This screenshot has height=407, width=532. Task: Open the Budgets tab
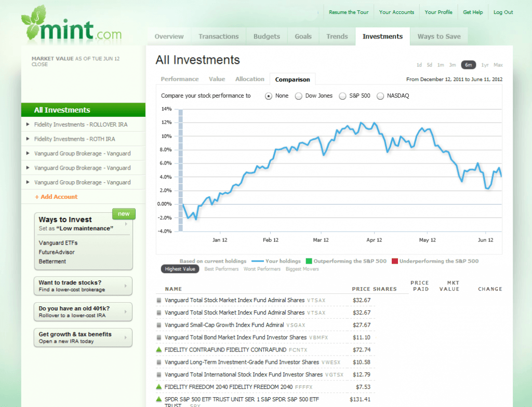[x=267, y=37]
